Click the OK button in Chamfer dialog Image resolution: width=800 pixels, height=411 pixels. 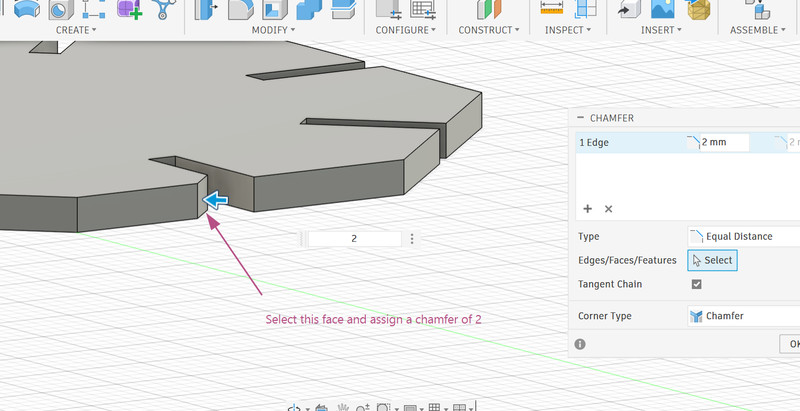[790, 343]
